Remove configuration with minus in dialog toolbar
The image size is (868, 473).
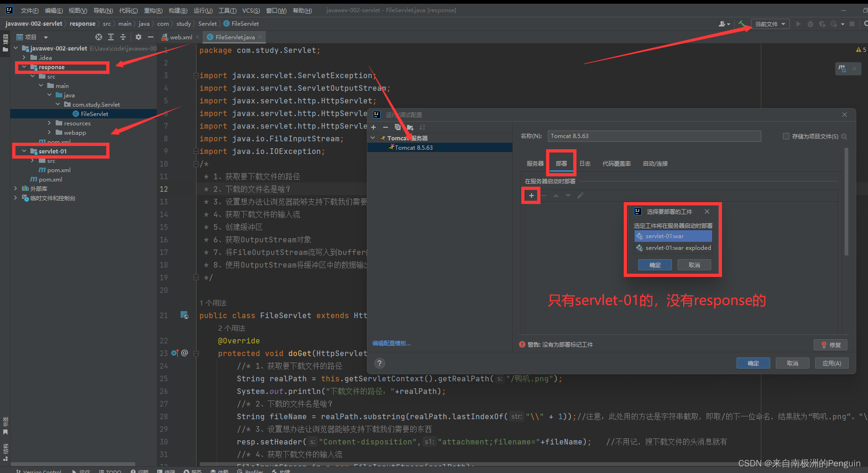tap(386, 127)
